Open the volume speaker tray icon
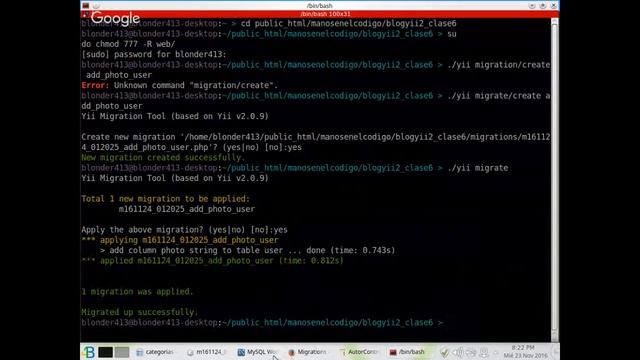 (458, 352)
